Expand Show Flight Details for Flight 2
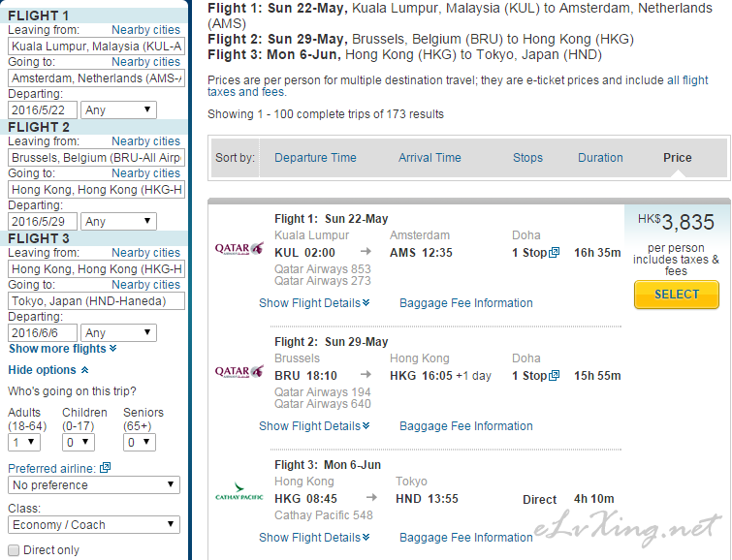The width and height of the screenshot is (732, 560). pos(314,426)
